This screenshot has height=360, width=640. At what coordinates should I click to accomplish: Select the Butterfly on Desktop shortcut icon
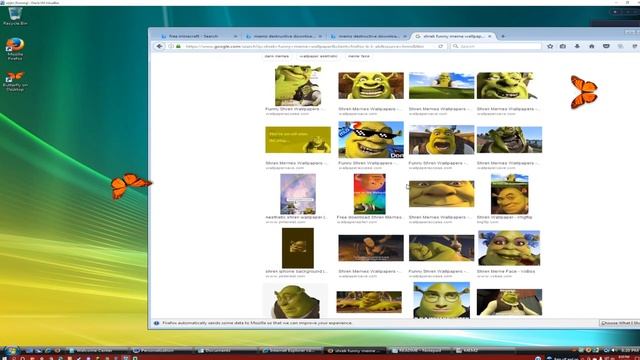click(x=15, y=82)
